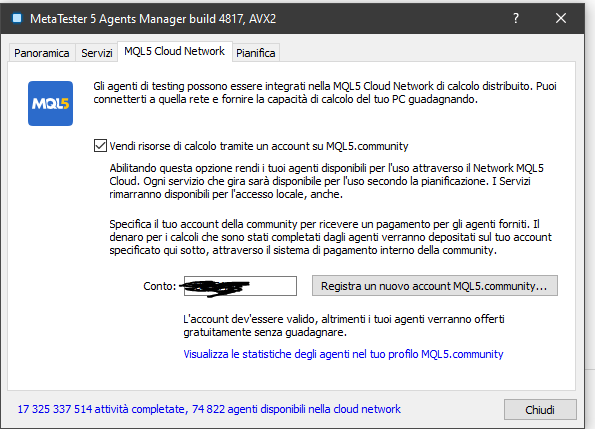This screenshot has height=429, width=595.
Task: Click the paragraph starting 'Specifica il tuo account'
Action: 331,237
